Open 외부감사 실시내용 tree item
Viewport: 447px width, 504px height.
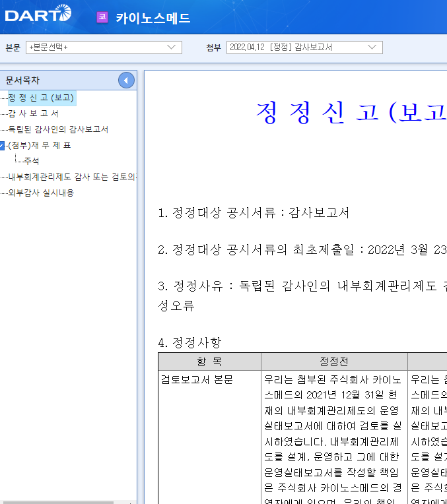tap(41, 193)
